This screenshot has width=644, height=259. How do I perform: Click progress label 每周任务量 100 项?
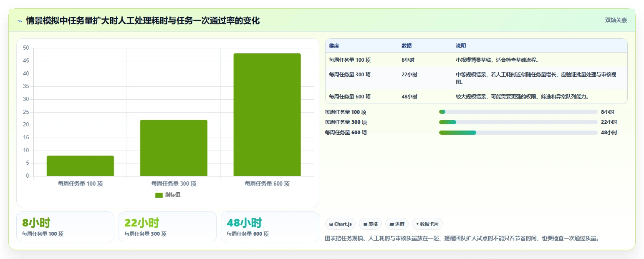(x=346, y=112)
